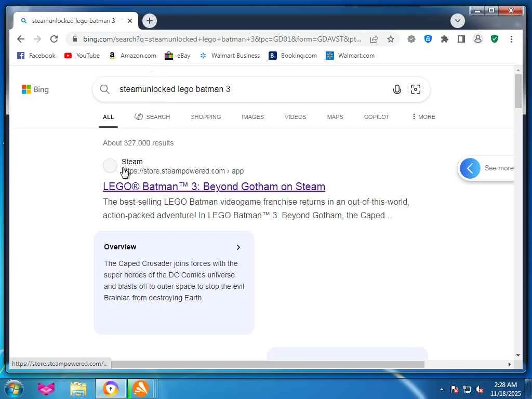Reload the current Bing page

coord(54,39)
